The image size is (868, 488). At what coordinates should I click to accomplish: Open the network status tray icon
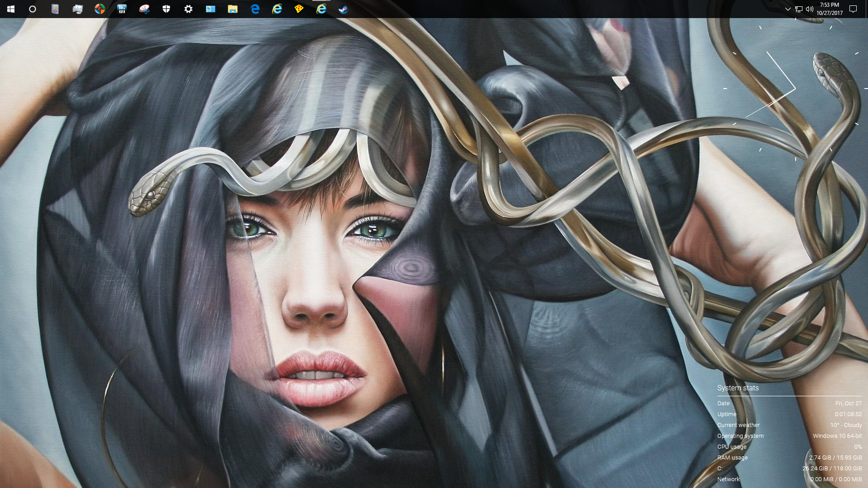click(799, 9)
